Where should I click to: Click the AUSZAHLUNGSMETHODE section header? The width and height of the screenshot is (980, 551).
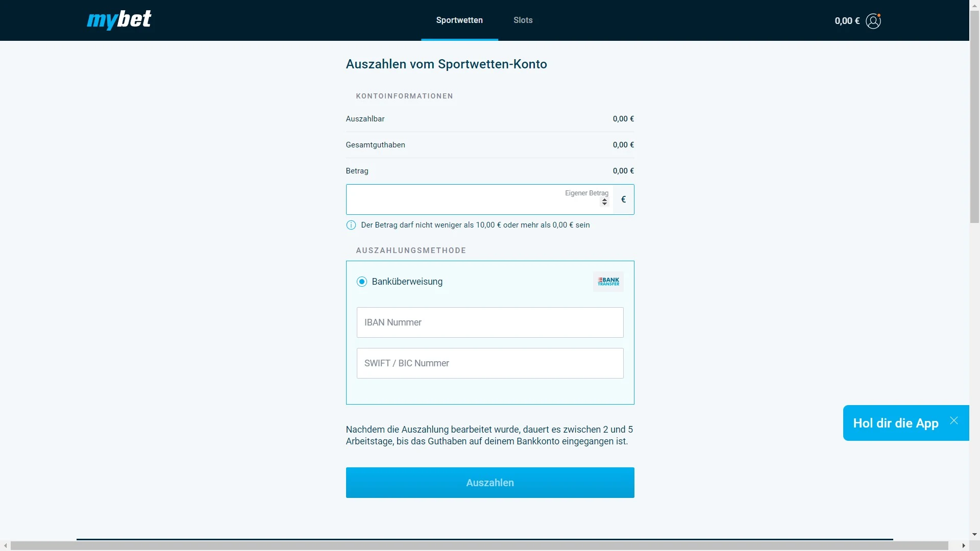(x=411, y=251)
